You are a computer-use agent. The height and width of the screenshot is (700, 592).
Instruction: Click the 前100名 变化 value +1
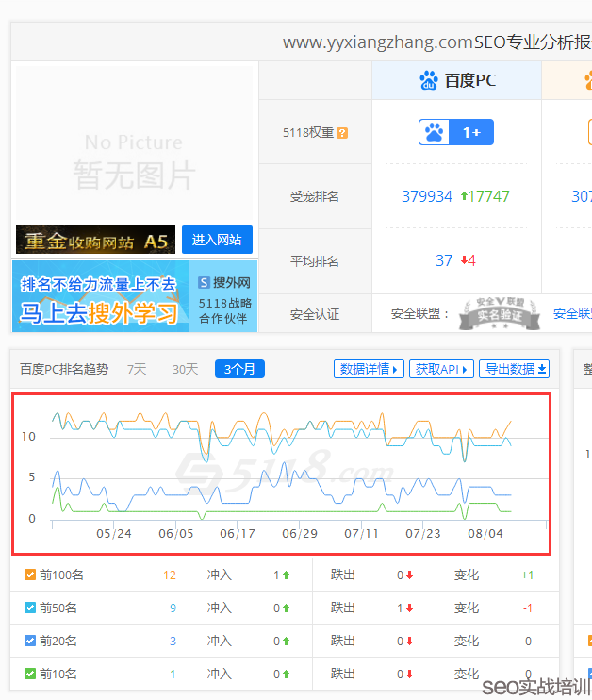tap(527, 575)
